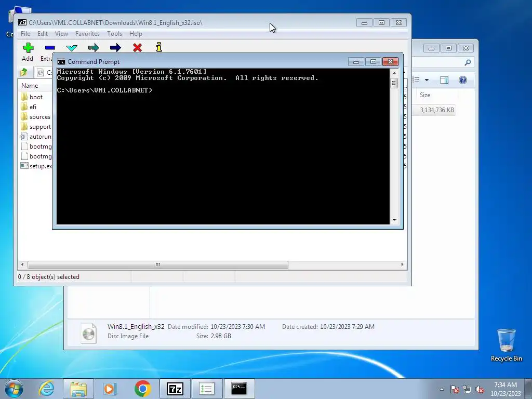Click the Size column header in Explorer
Image resolution: width=532 pixels, height=399 pixels.
[x=425, y=95]
